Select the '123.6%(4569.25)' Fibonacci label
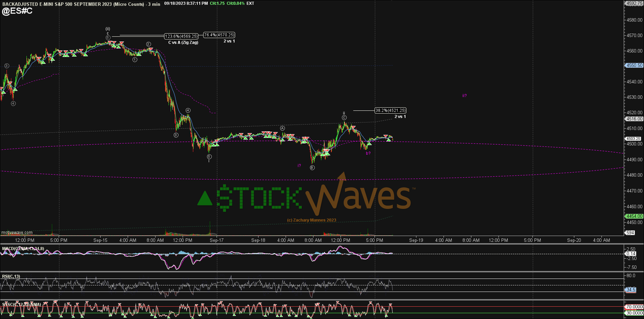Screen dimensions: 644x319 click(x=182, y=35)
